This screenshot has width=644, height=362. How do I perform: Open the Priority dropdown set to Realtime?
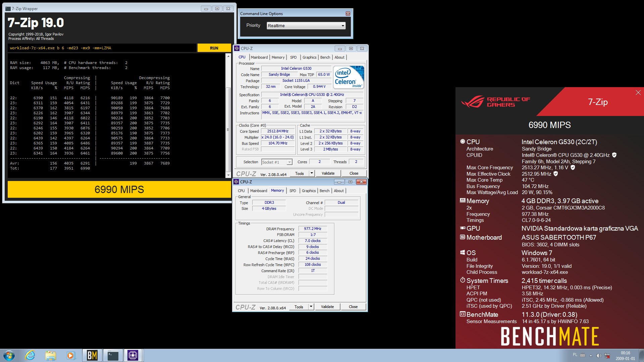pyautogui.click(x=306, y=25)
